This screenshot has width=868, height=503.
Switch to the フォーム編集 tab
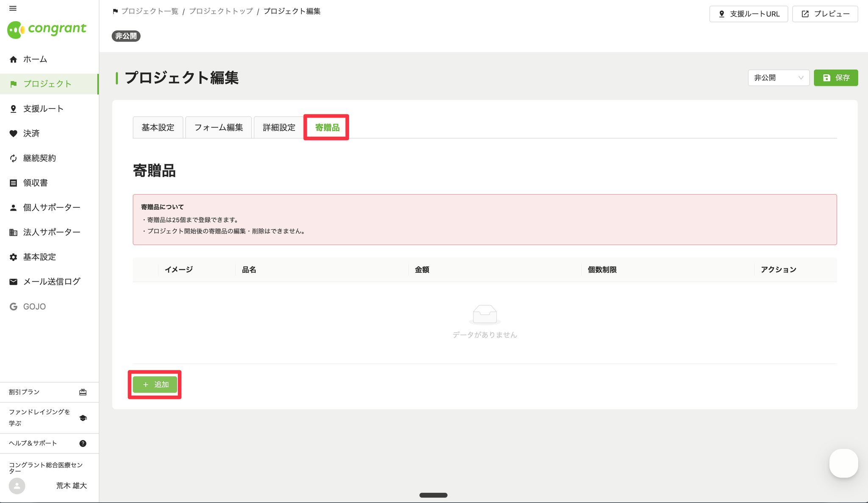click(x=218, y=128)
